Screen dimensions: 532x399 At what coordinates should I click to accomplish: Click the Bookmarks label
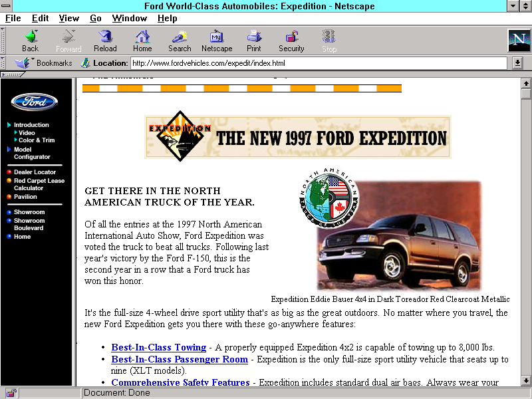[x=55, y=63]
